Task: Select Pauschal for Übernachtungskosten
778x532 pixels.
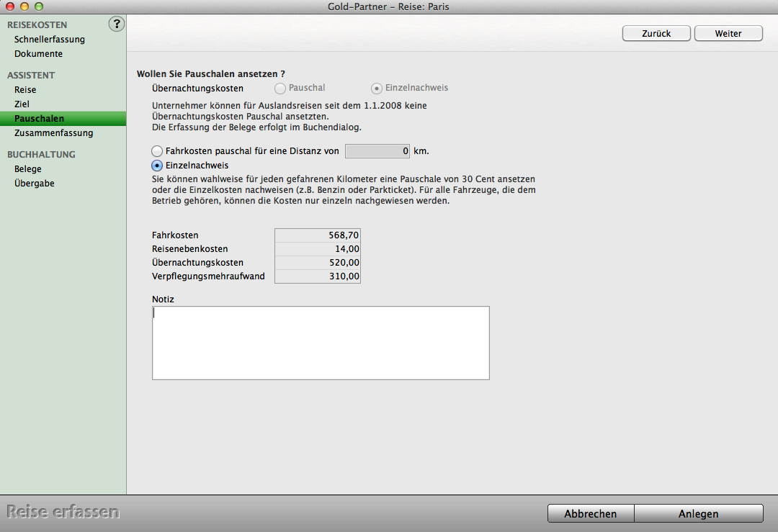Action: coord(280,88)
